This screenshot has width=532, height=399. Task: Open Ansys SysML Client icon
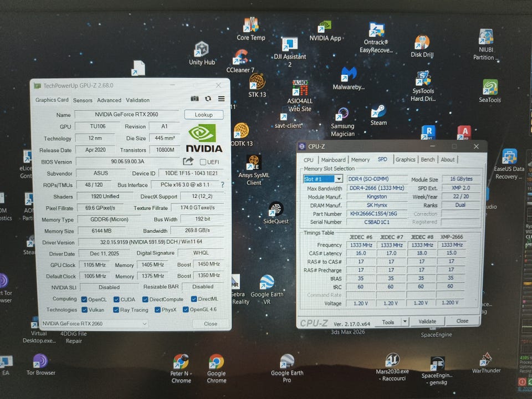point(254,171)
